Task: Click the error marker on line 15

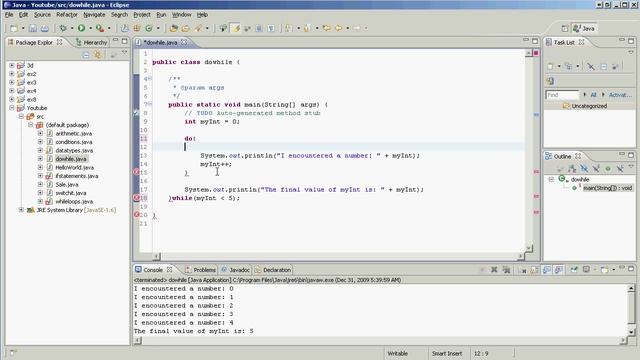Action: (x=137, y=172)
